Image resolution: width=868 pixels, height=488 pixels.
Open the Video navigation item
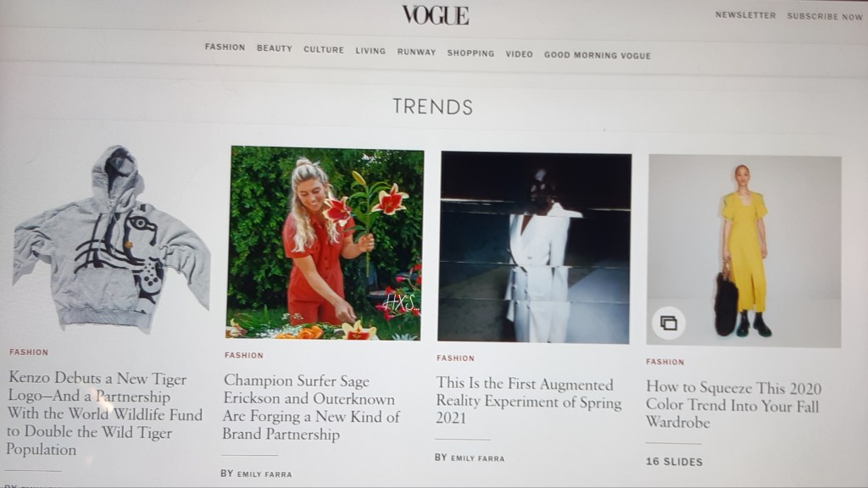point(519,53)
